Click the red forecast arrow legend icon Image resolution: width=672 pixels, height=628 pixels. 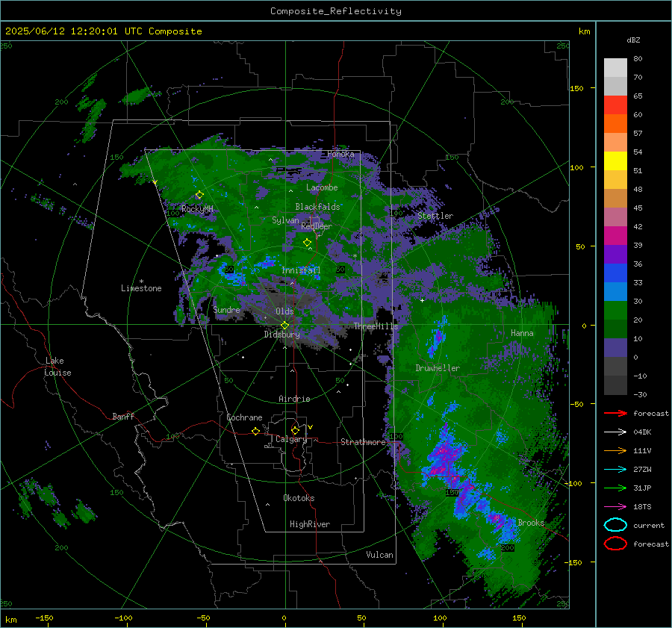(615, 413)
